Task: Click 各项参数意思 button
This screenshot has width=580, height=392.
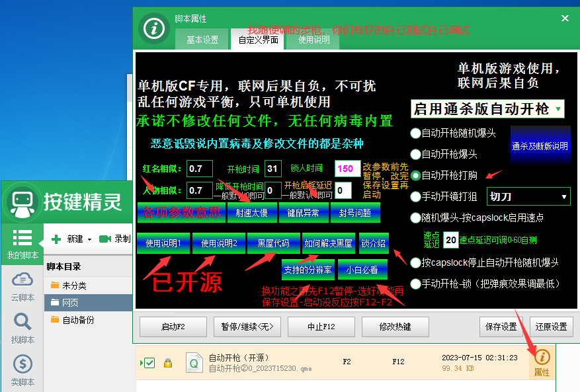Action: [181, 213]
